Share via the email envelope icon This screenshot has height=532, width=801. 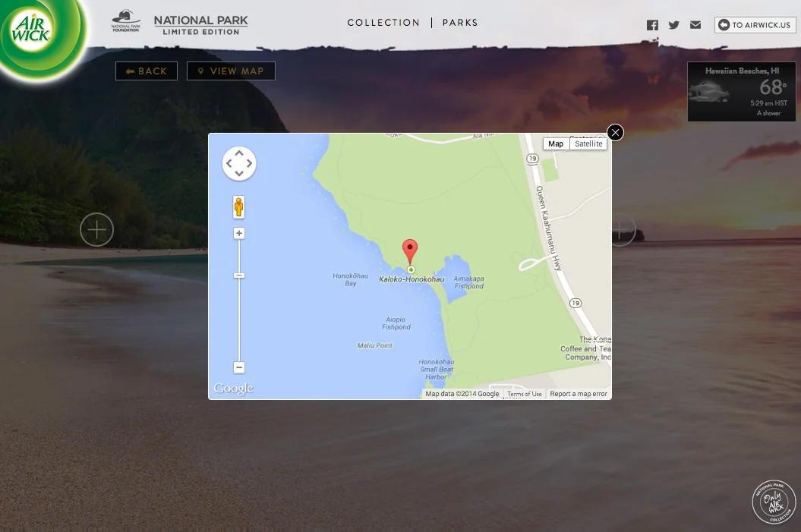click(x=695, y=24)
